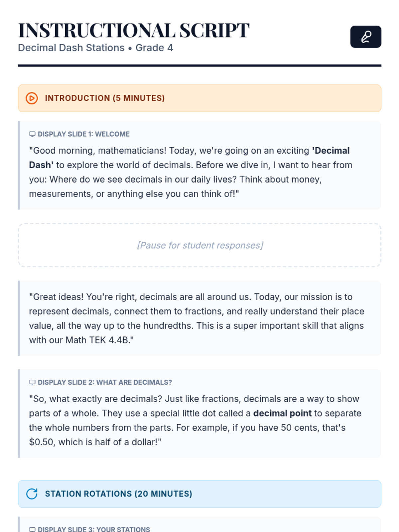Collapse the Introduction (5 Minutes) section header
Viewport: 399px width, 532px height.
(x=199, y=98)
